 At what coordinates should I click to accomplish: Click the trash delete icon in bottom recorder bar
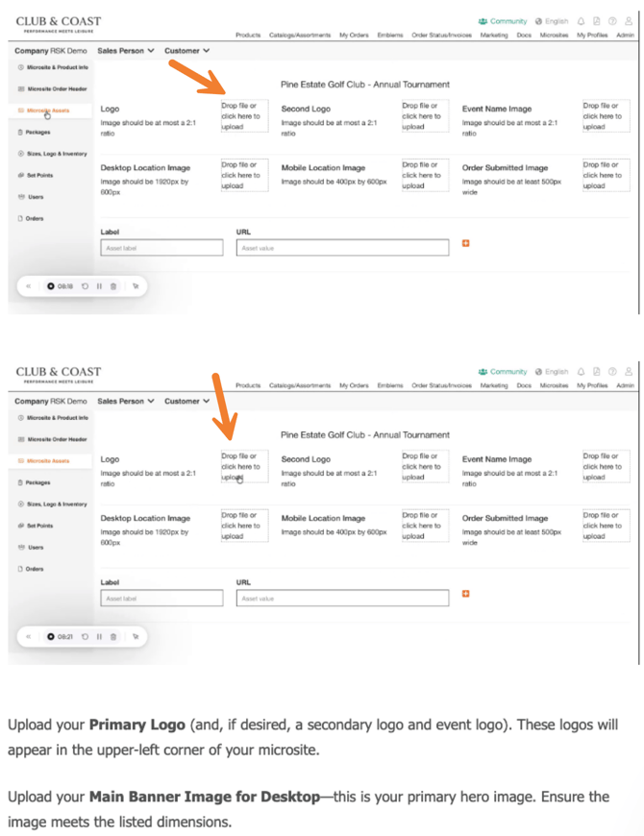point(113,636)
